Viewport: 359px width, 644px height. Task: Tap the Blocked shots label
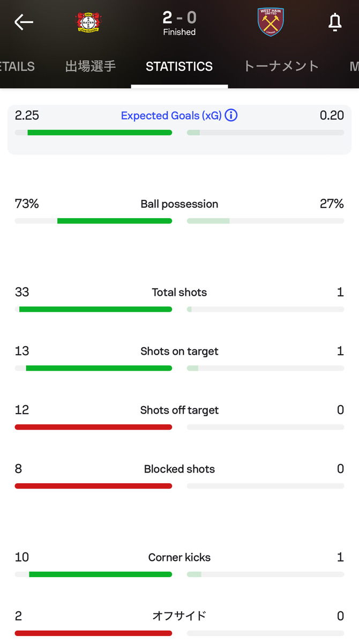tap(179, 469)
